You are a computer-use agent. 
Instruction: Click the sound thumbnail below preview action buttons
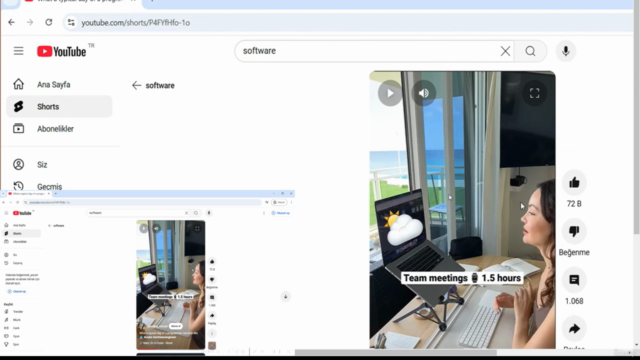pyautogui.click(x=212, y=346)
